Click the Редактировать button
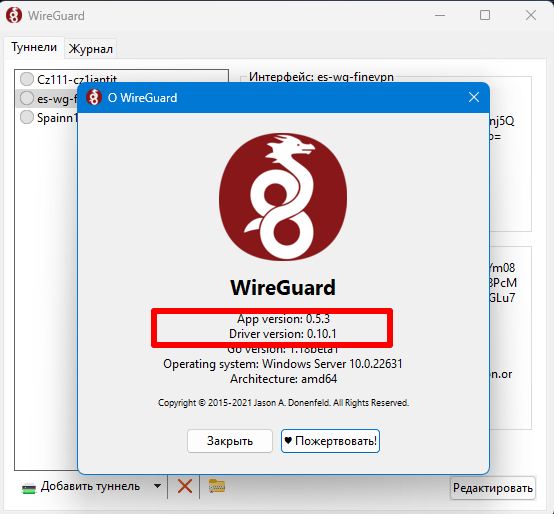The height and width of the screenshot is (514, 554). point(493,488)
